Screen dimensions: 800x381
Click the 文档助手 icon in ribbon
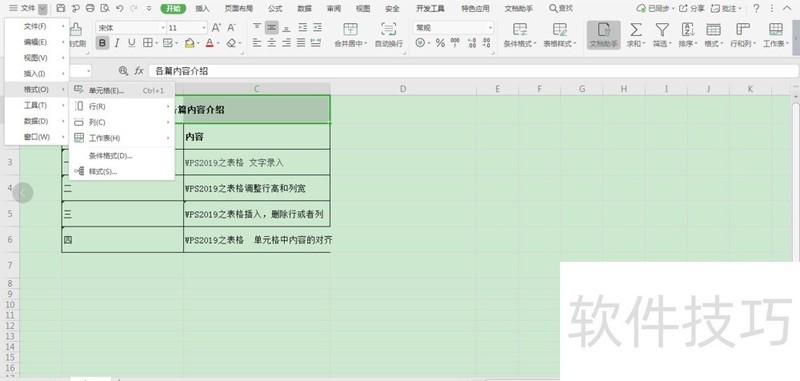coord(604,29)
